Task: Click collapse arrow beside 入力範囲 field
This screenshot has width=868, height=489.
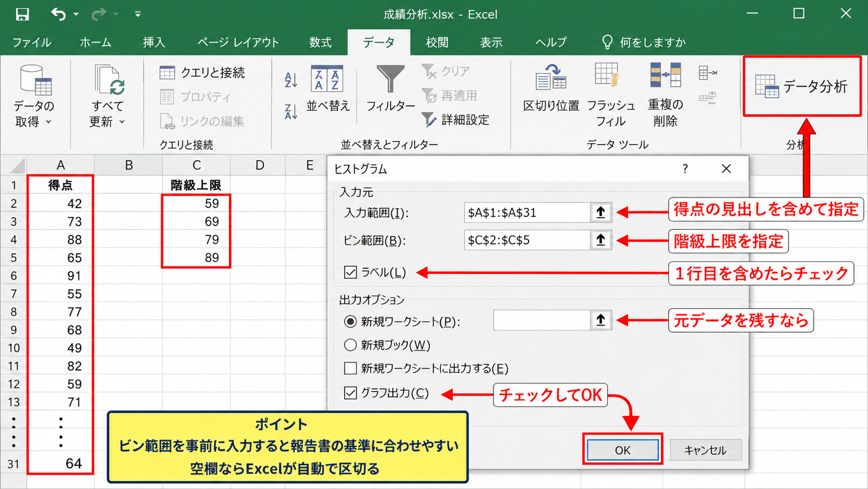Action: [601, 212]
